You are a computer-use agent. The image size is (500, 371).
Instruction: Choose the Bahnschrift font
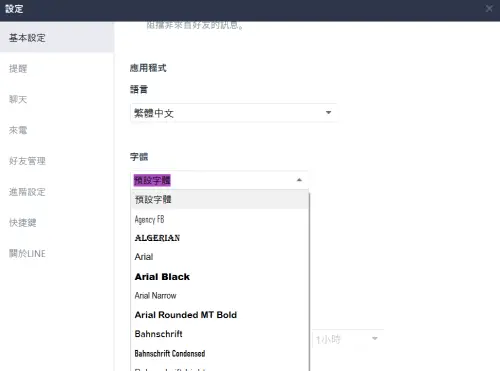pyautogui.click(x=220, y=334)
